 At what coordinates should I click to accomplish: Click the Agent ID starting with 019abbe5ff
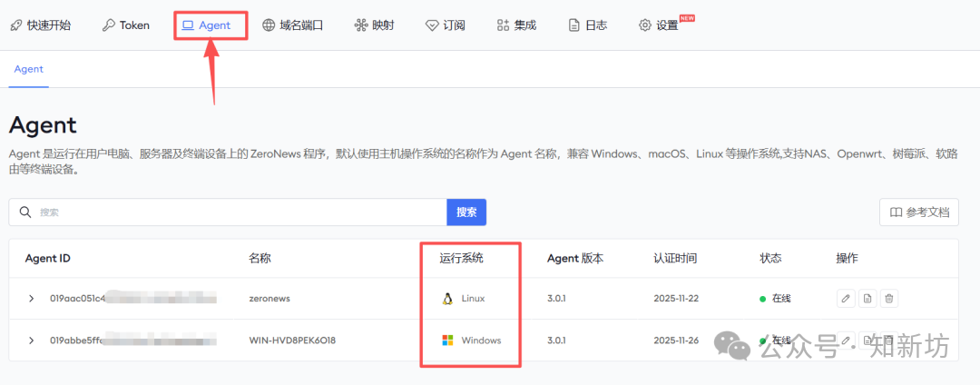coord(133,341)
